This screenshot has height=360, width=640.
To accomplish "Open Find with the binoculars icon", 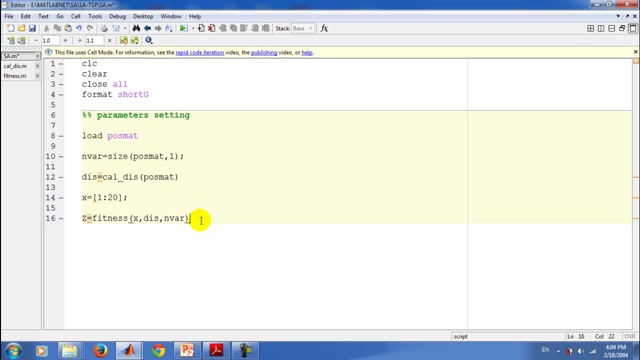I will tap(136, 28).
